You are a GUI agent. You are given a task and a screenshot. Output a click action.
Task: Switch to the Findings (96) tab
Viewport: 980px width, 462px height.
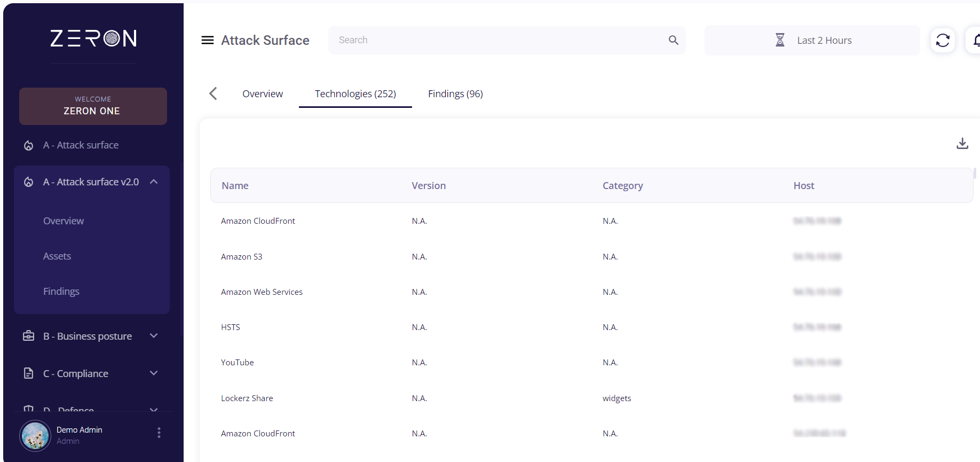point(455,93)
